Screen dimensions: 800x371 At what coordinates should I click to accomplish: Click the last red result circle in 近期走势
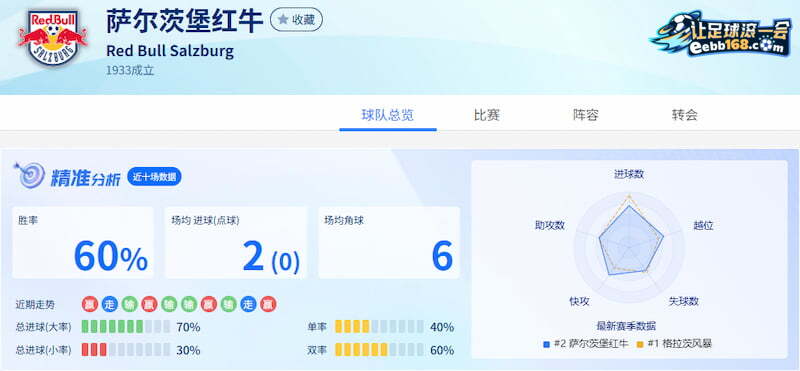click(x=268, y=305)
